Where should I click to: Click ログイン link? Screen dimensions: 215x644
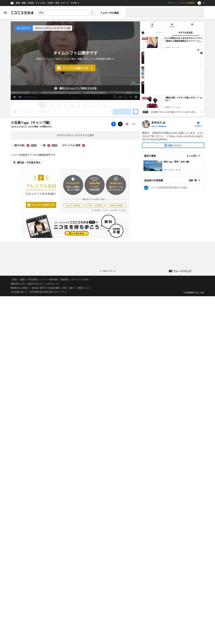(x=172, y=3)
